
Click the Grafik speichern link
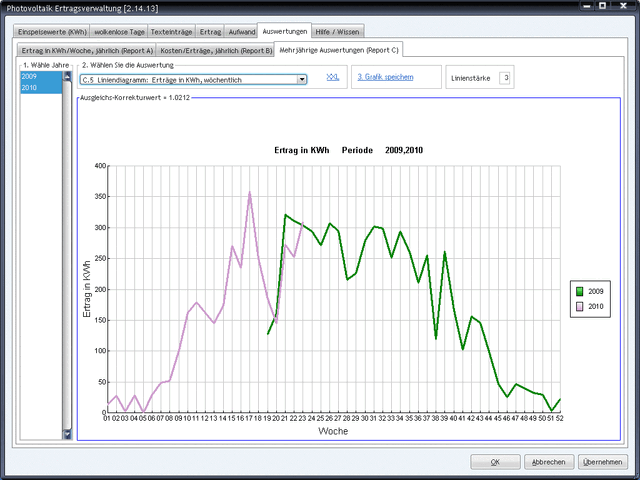coord(385,77)
